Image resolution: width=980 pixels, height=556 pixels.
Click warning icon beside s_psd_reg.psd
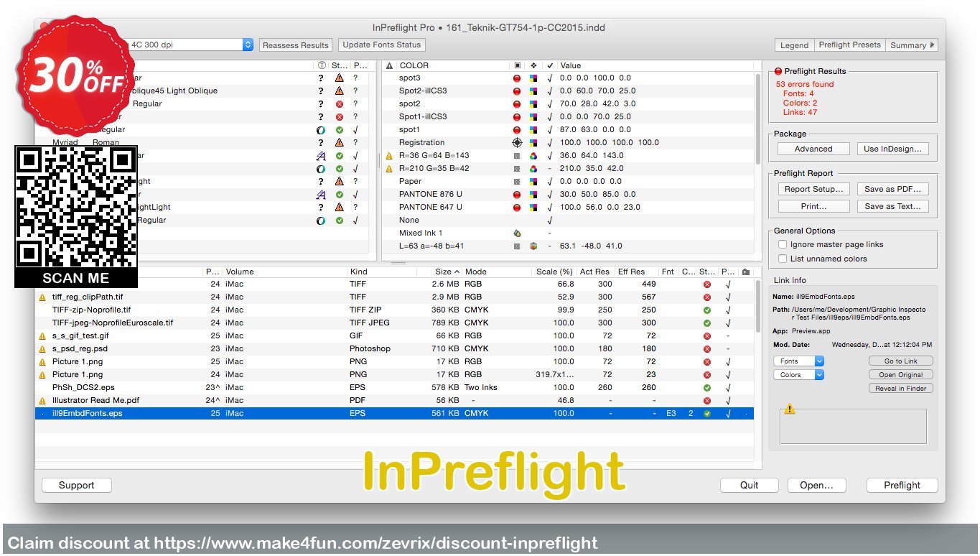tap(42, 348)
